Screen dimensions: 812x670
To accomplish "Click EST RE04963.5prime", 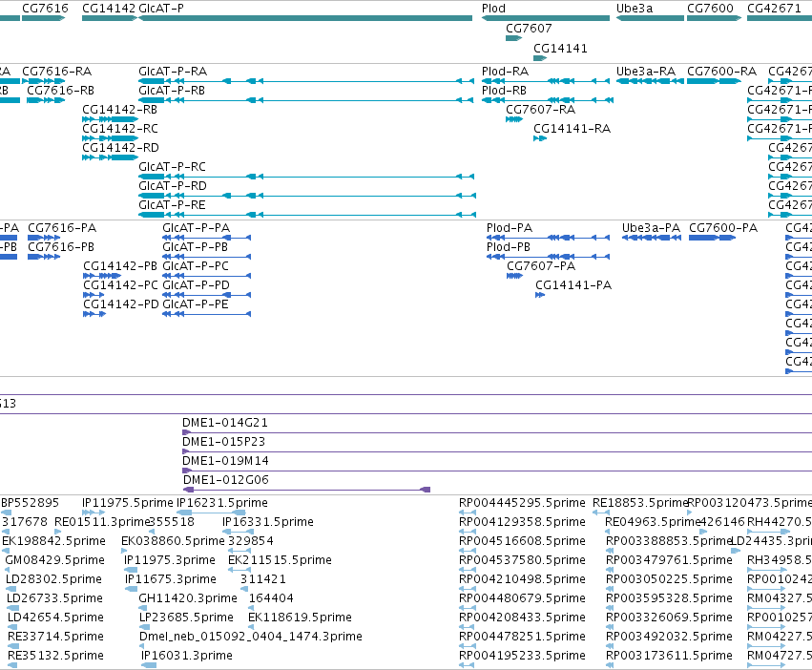I will (609, 532).
